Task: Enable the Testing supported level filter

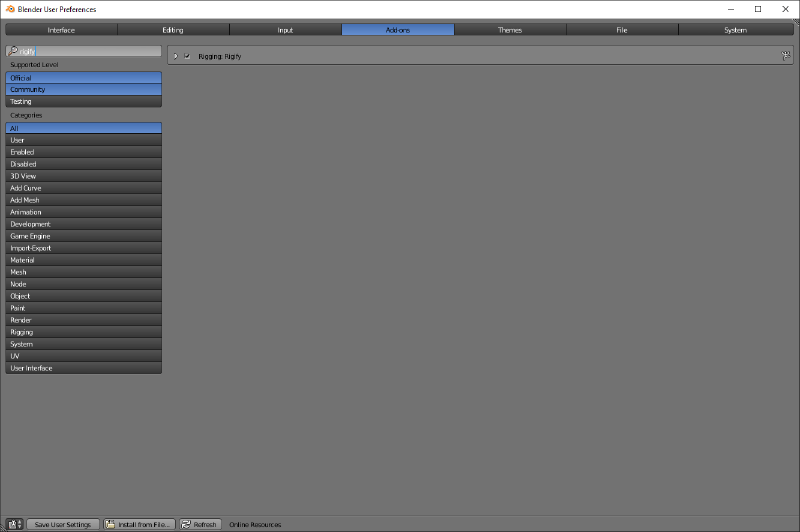Action: (83, 101)
